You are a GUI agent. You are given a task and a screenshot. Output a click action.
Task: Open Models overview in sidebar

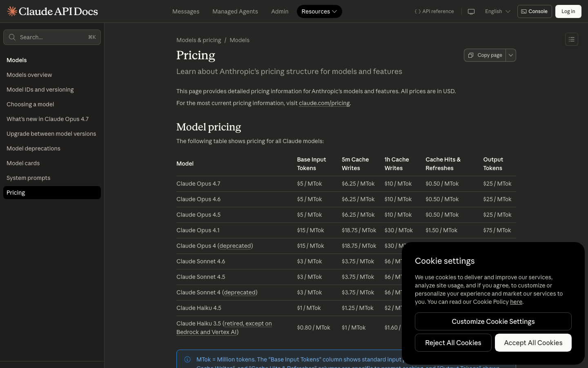29,75
